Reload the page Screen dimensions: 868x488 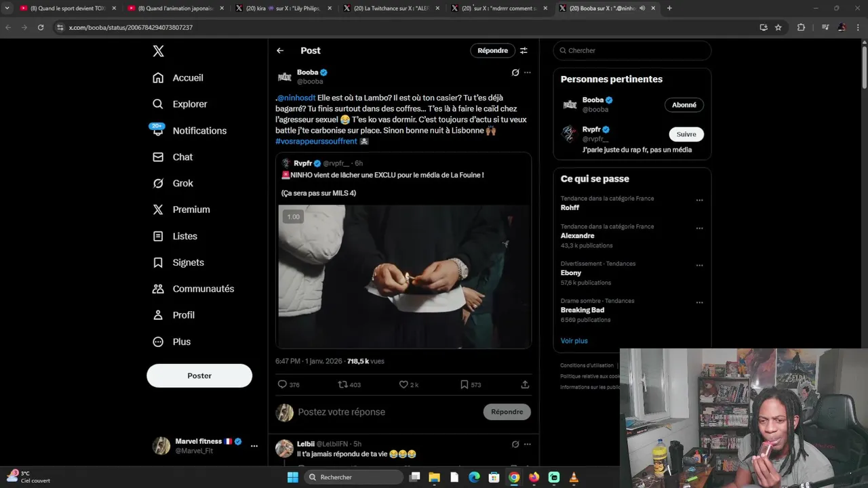point(41,27)
